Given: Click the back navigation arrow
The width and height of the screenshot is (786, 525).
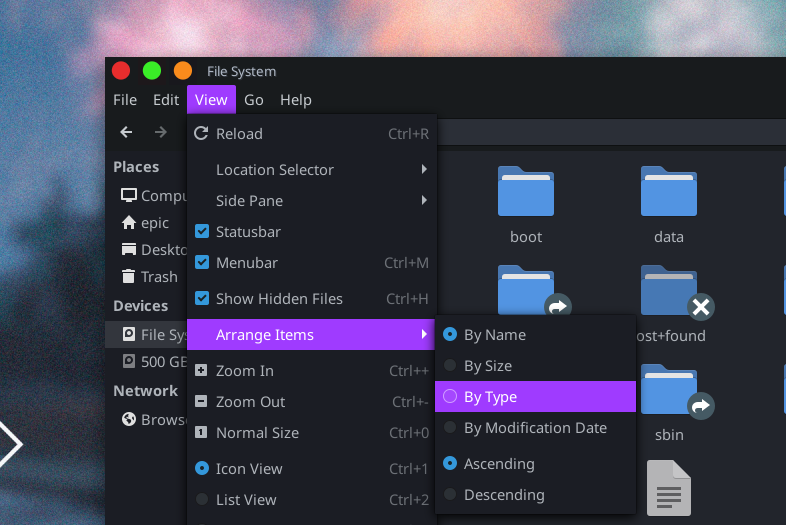Looking at the screenshot, I should click(x=126, y=132).
